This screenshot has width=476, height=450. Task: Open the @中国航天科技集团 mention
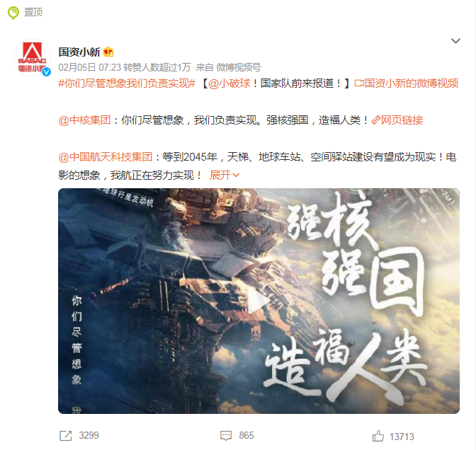[x=106, y=157]
